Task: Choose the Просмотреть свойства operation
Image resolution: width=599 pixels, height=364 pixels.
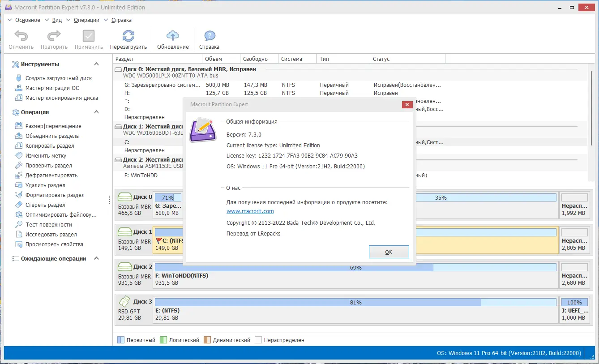Action: [x=54, y=244]
